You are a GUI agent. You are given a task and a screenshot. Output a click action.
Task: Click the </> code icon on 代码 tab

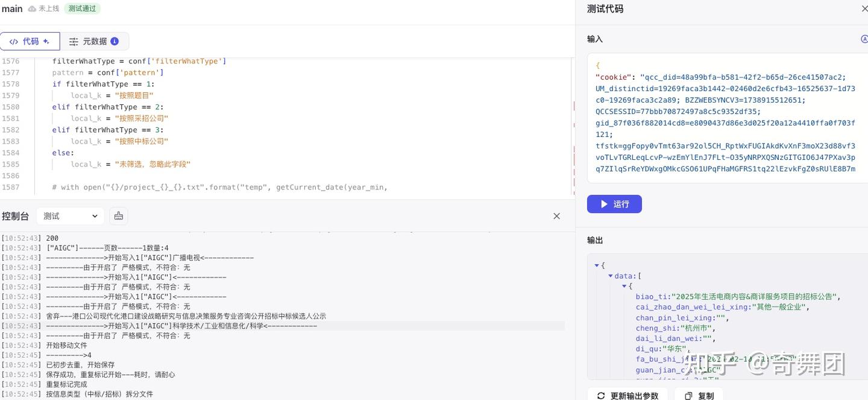click(13, 41)
